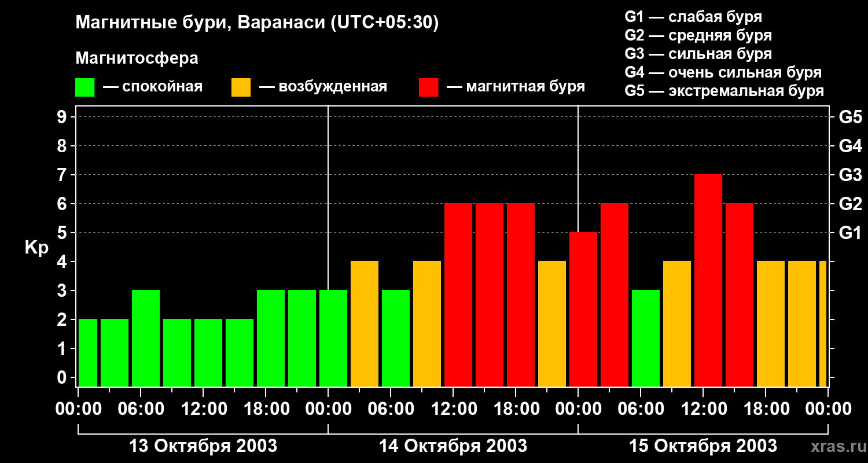Click the red bar starting at 12:00 on 14 Октября
The width and height of the screenshot is (868, 463).
click(458, 295)
